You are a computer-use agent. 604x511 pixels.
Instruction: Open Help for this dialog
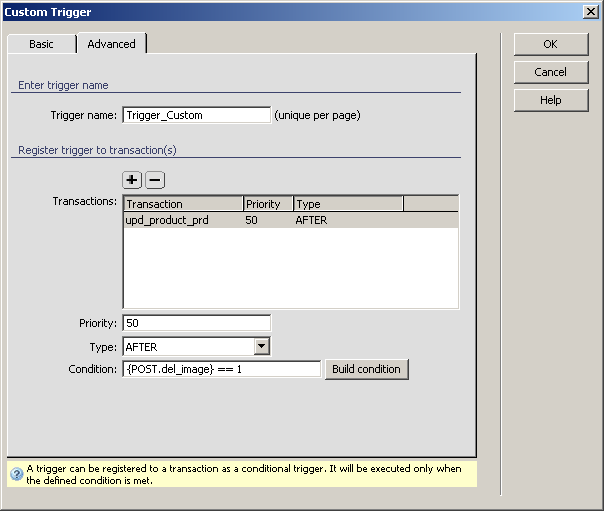(x=550, y=100)
